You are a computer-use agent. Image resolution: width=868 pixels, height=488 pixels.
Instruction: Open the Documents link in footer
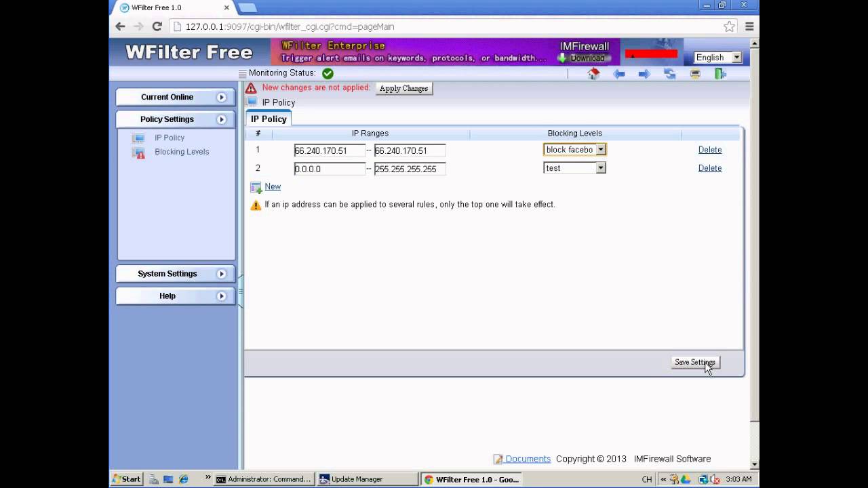(528, 459)
